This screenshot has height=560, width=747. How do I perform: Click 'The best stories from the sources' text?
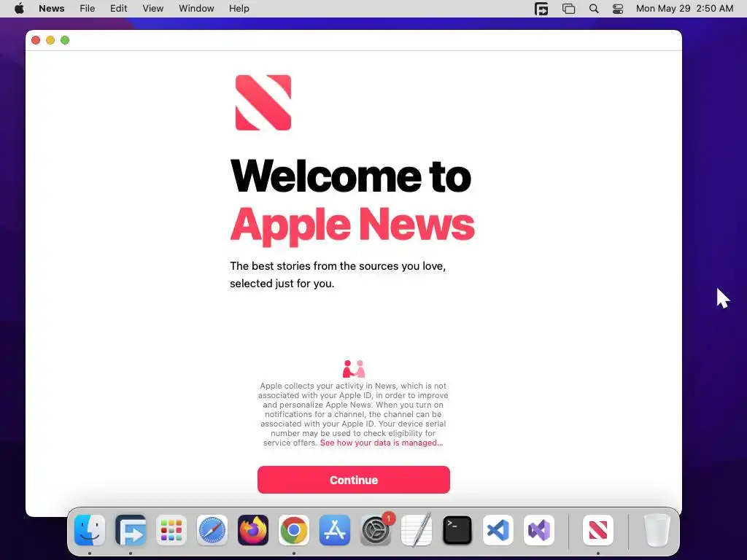pyautogui.click(x=338, y=275)
